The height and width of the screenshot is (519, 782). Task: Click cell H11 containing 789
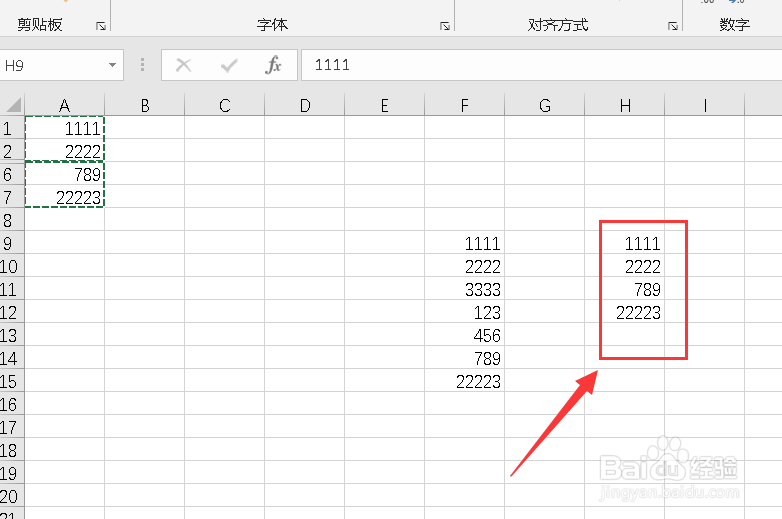point(625,289)
